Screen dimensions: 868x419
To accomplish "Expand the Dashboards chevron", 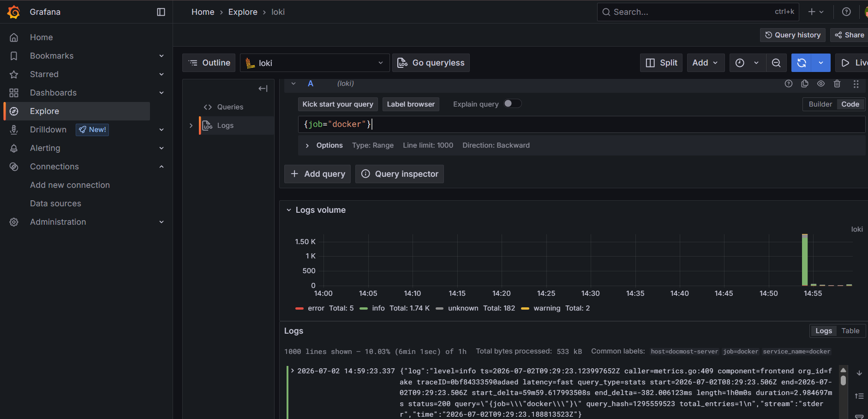I will [162, 93].
